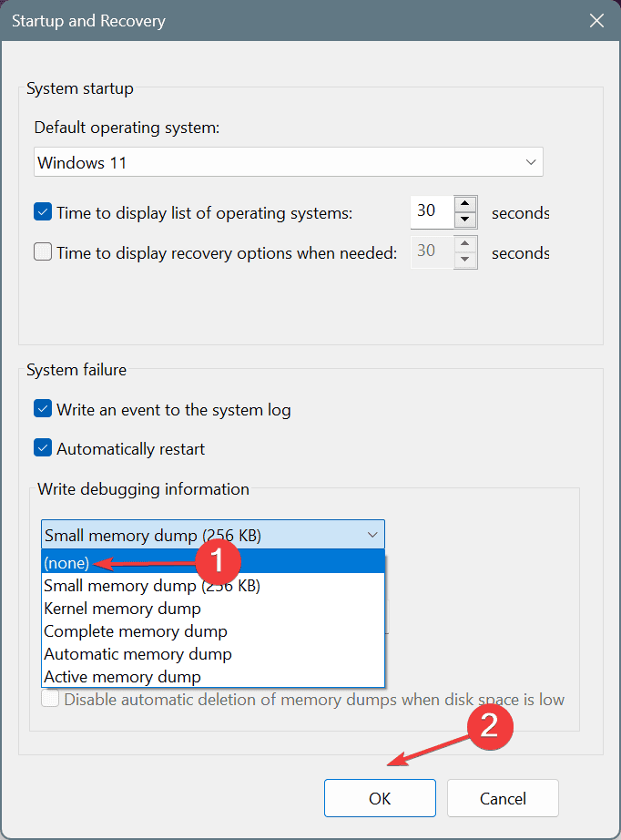
Task: Click the Cancel button
Action: 503,798
